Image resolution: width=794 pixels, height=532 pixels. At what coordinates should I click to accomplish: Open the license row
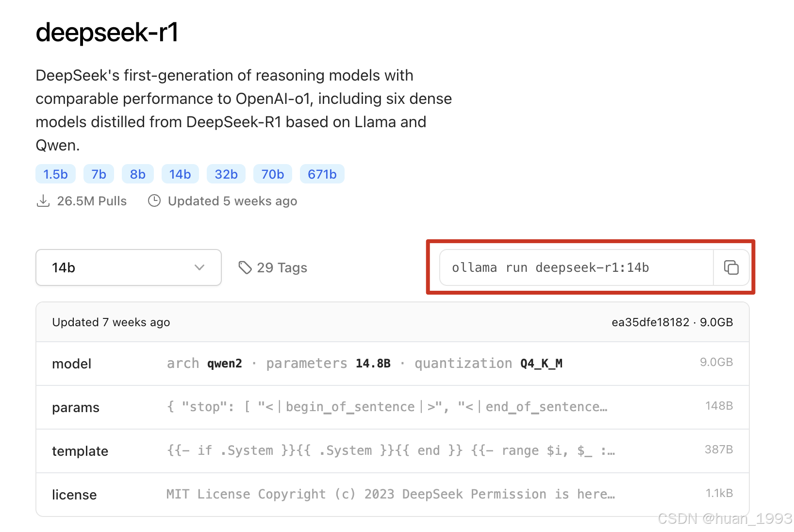click(393, 495)
